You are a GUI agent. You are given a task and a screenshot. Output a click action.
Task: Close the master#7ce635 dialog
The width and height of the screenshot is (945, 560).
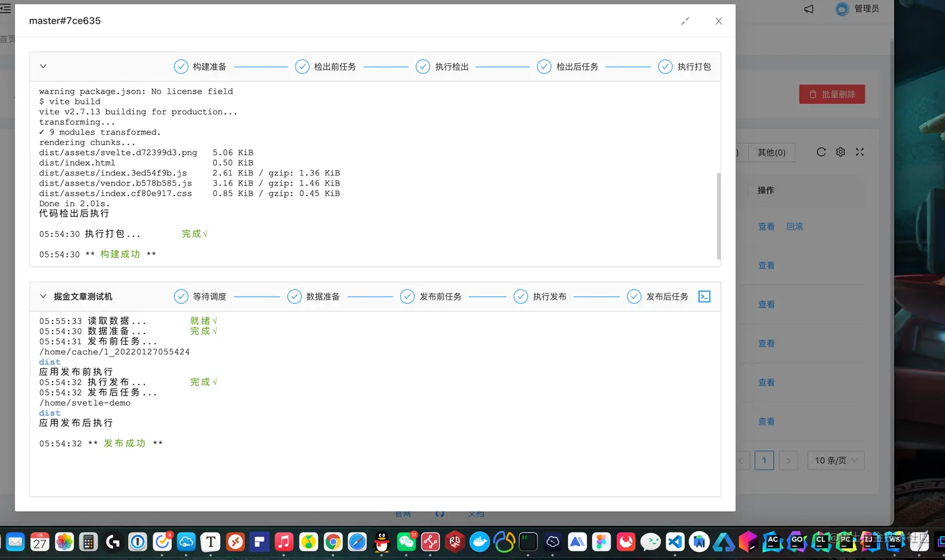tap(719, 21)
